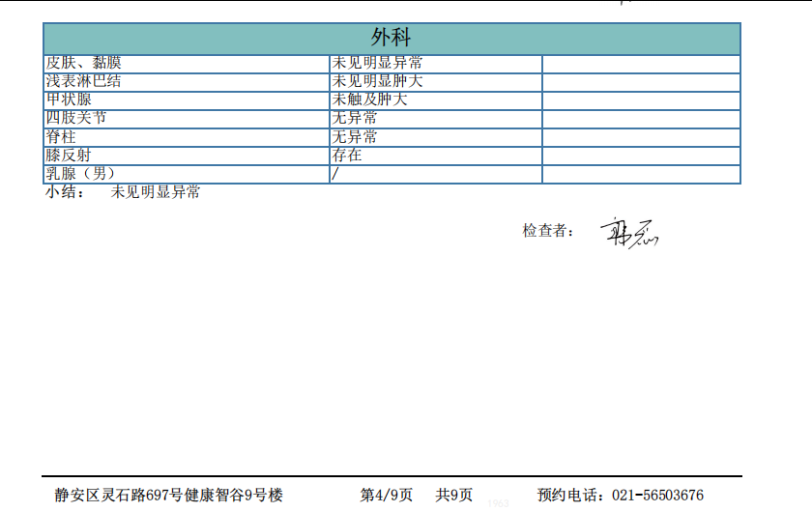Viewport: 812px width, 512px height.
Task: Click the 未见明显肿大 result cell
Action: click(377, 81)
